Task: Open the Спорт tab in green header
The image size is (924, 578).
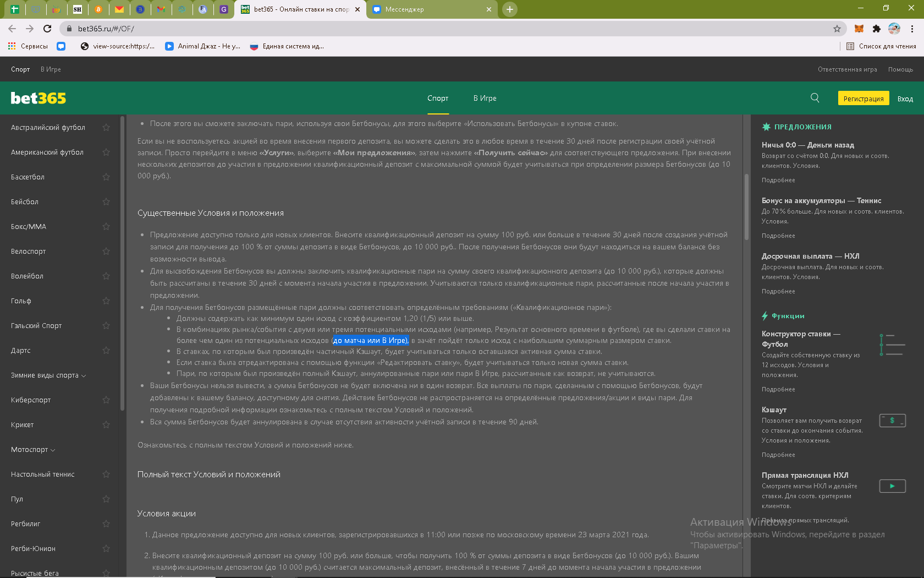Action: tap(438, 98)
